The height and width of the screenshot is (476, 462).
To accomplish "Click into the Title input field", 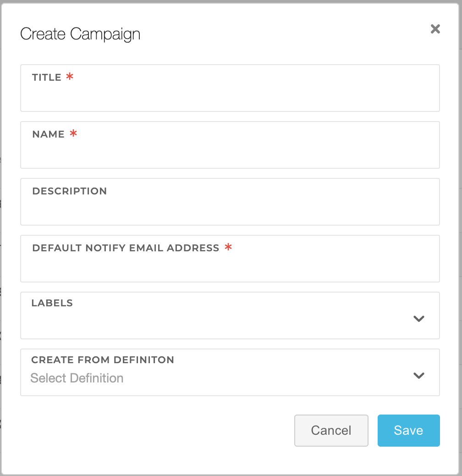I will (x=230, y=96).
